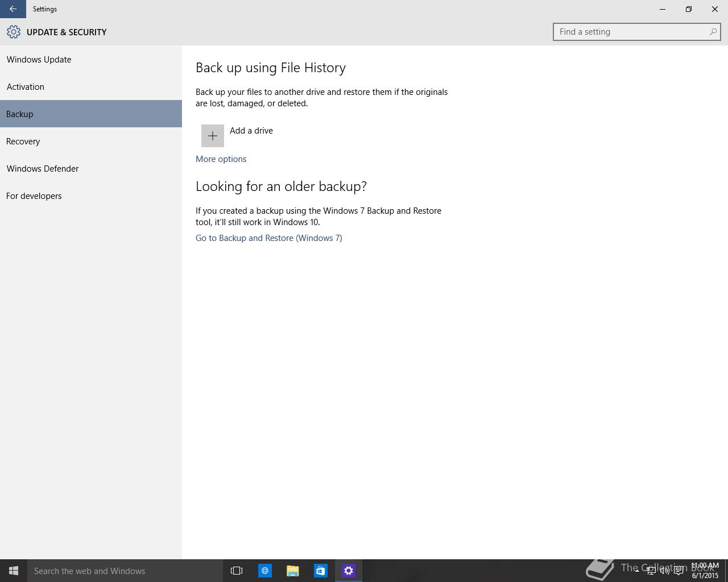Open the More options link
This screenshot has width=728, height=582.
[221, 159]
